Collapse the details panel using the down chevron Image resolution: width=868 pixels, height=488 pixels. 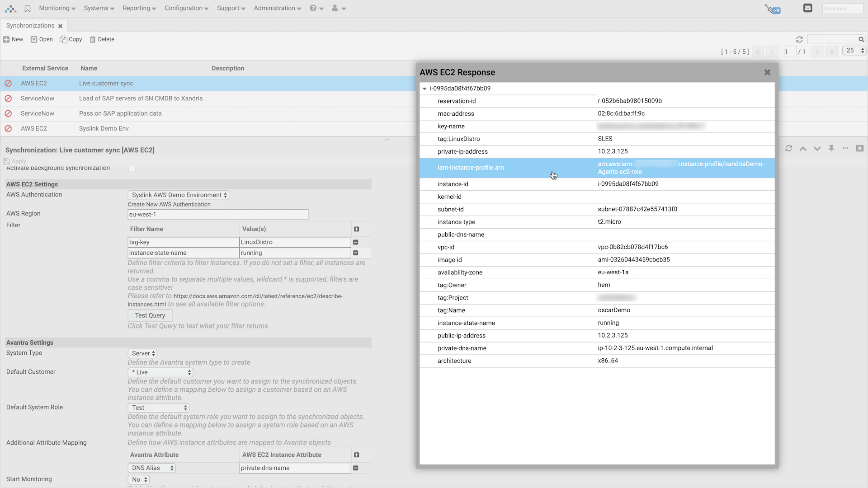point(817,148)
